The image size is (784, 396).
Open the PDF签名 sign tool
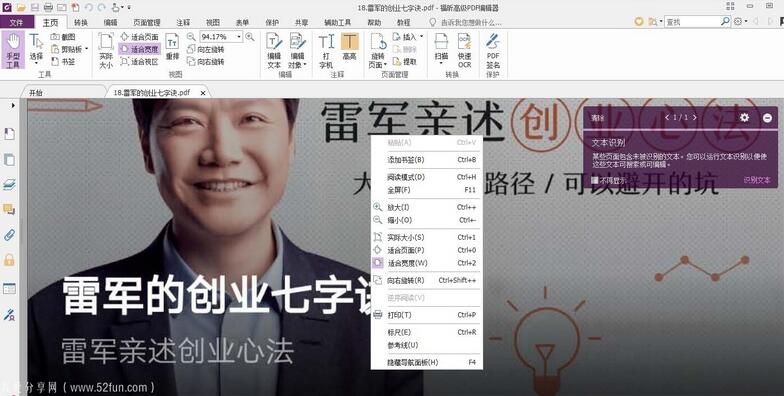[493, 50]
